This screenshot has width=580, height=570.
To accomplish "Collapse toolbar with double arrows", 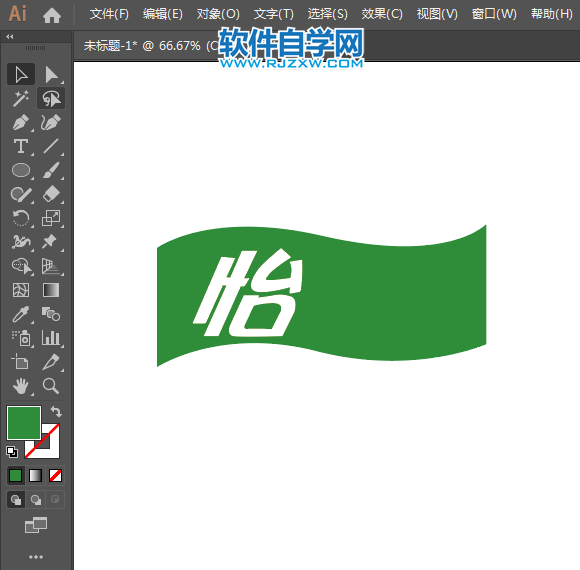I will coord(10,37).
